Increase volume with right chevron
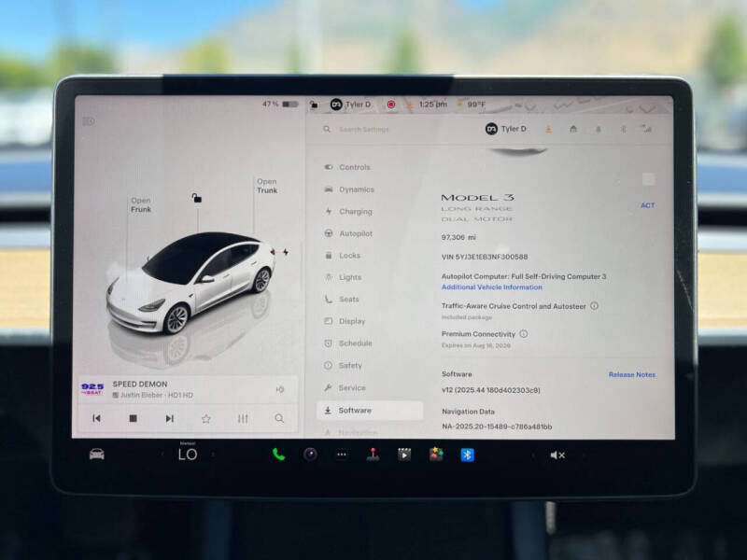Image resolution: width=747 pixels, height=560 pixels. pyautogui.click(x=585, y=455)
